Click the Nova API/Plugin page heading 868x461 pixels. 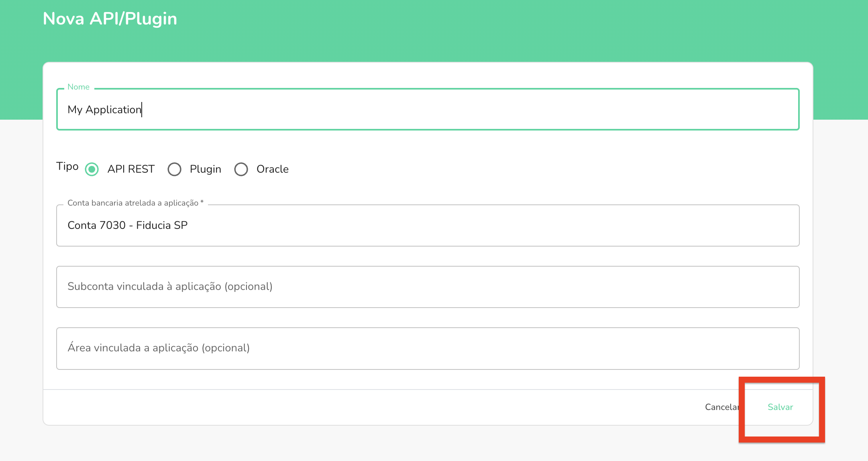[110, 18]
